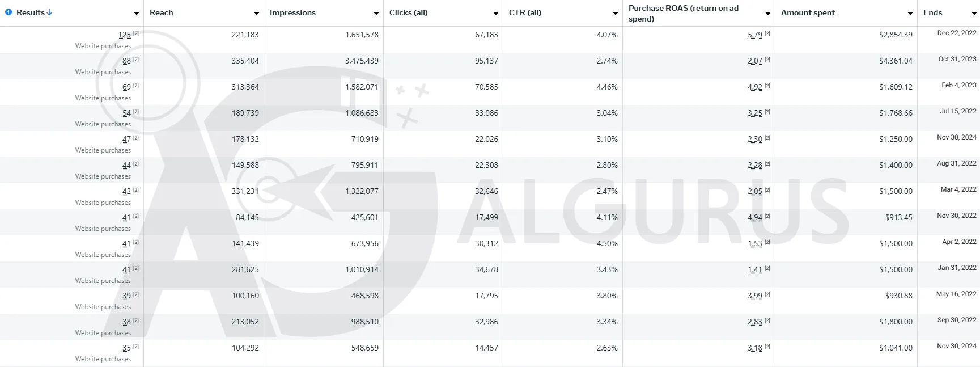Click the footnote marker beside 3.99 ROAS
The image size is (980, 367).
767,294
